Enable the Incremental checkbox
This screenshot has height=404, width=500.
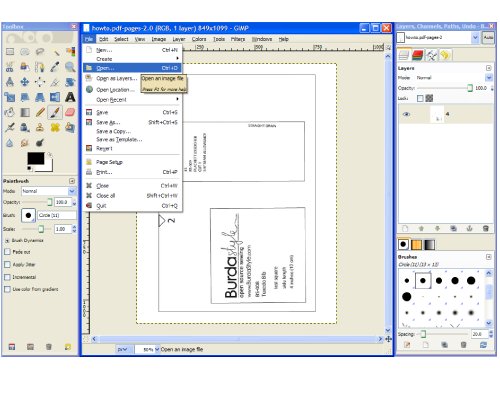(7, 277)
